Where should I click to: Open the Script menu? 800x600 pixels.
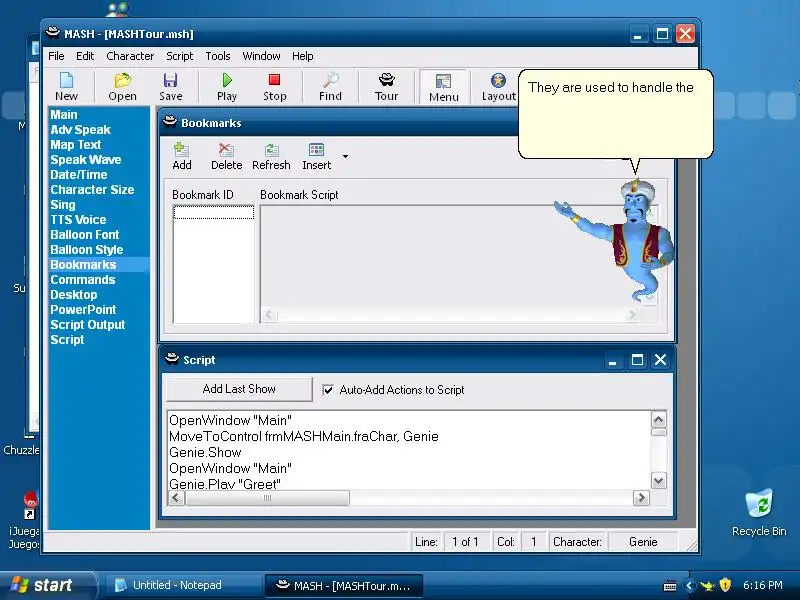coord(180,56)
